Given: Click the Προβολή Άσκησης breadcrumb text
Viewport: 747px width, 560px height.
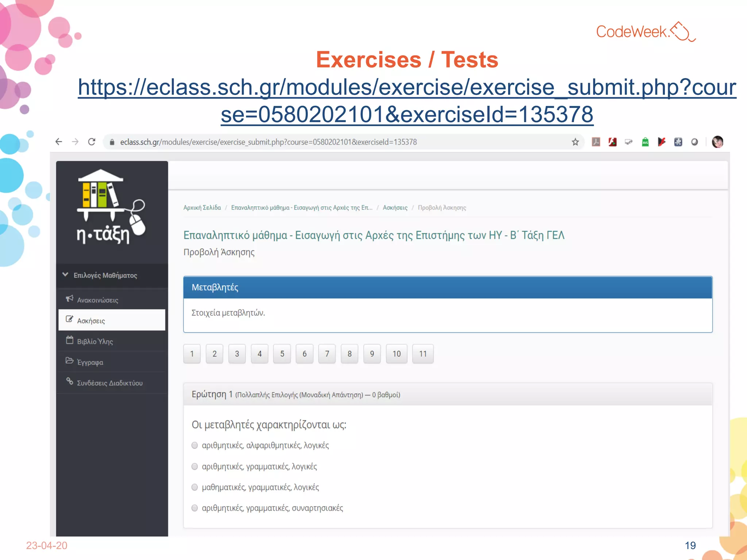Looking at the screenshot, I should click(442, 207).
